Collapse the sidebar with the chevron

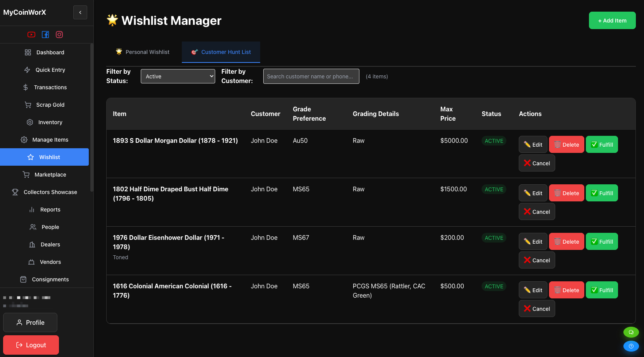pos(80,12)
